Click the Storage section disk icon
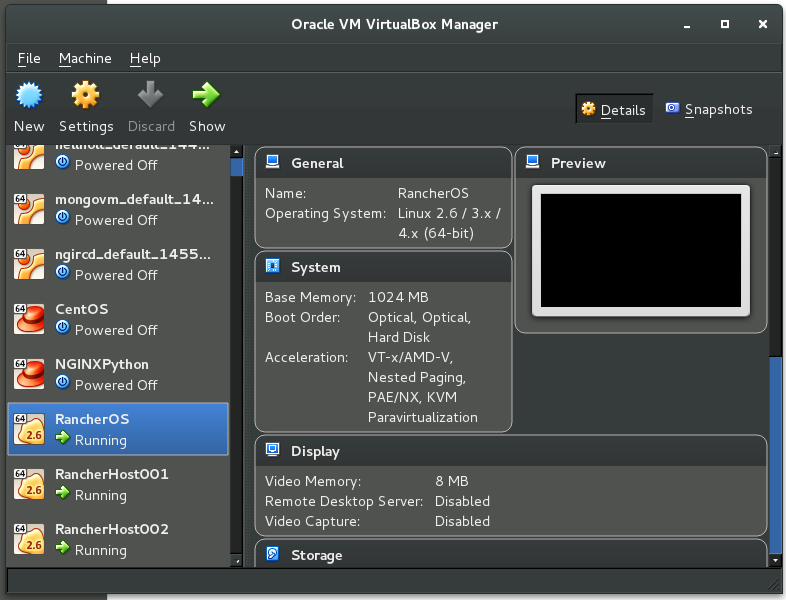 (x=272, y=553)
